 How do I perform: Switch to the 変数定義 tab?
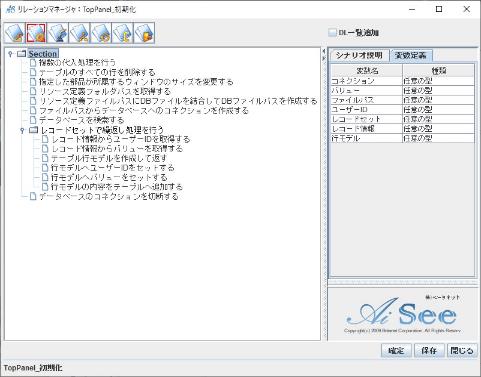point(410,55)
